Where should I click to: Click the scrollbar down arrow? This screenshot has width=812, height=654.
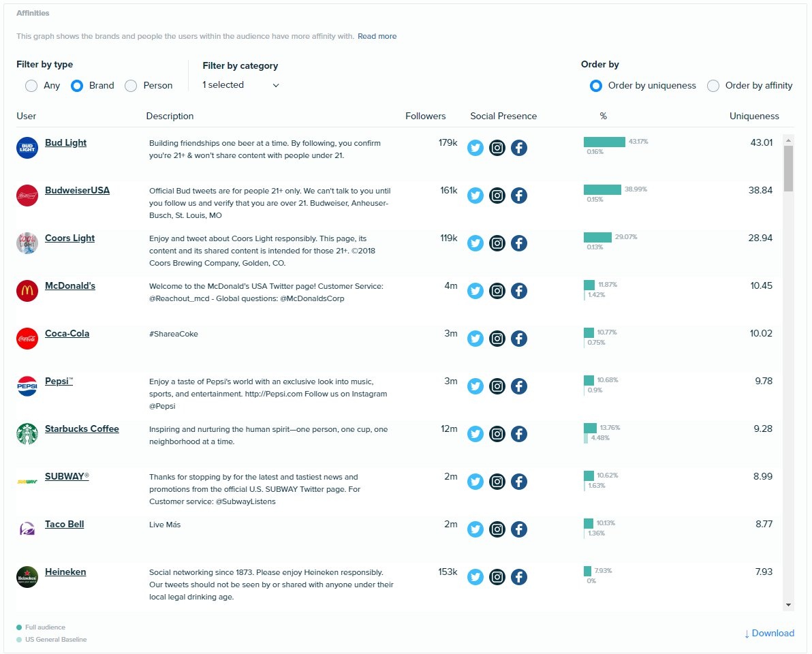click(x=788, y=605)
